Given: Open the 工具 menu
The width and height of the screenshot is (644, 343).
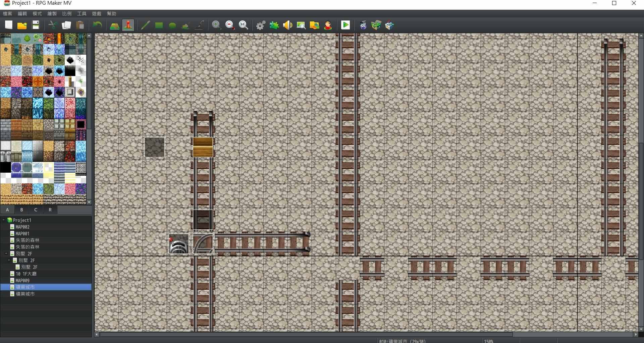Looking at the screenshot, I should (82, 14).
